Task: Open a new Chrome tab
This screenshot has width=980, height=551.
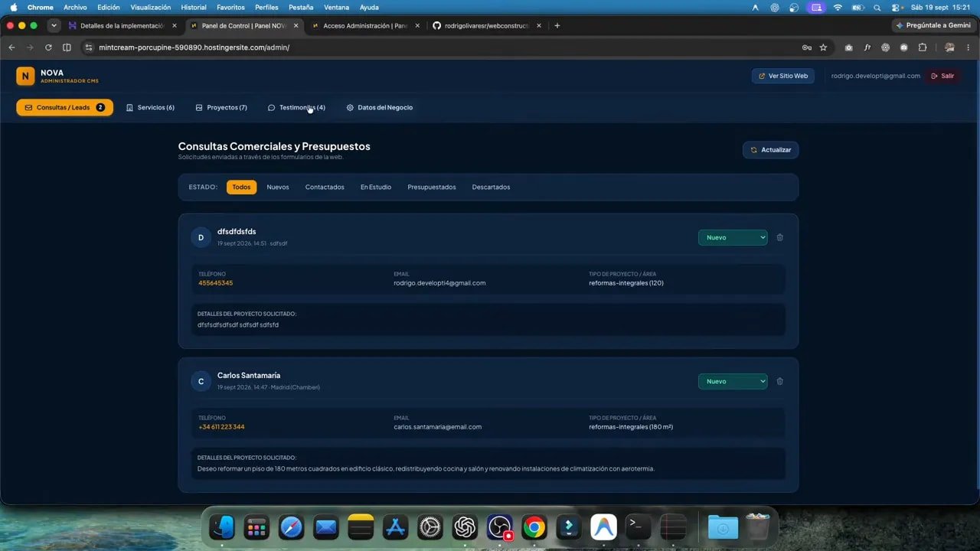Action: (x=557, y=25)
